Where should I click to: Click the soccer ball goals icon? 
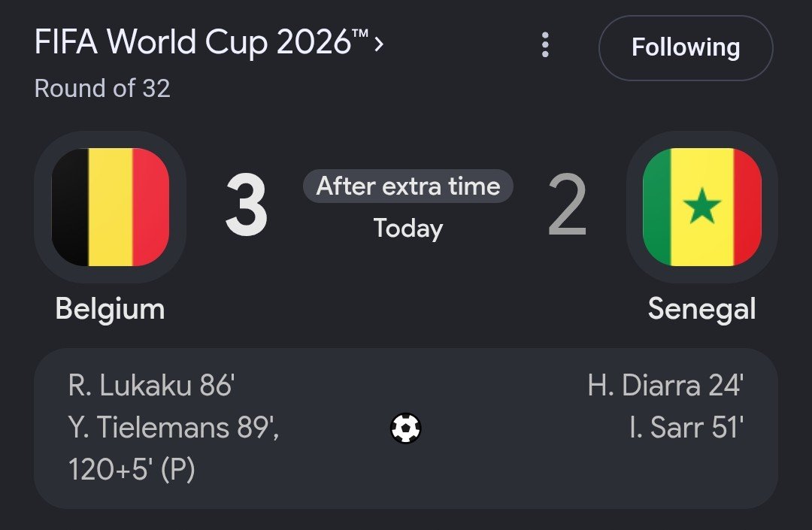pyautogui.click(x=405, y=428)
